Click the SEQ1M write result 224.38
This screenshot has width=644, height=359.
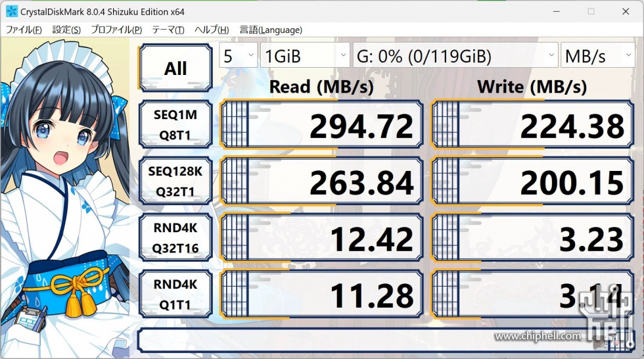(532, 124)
